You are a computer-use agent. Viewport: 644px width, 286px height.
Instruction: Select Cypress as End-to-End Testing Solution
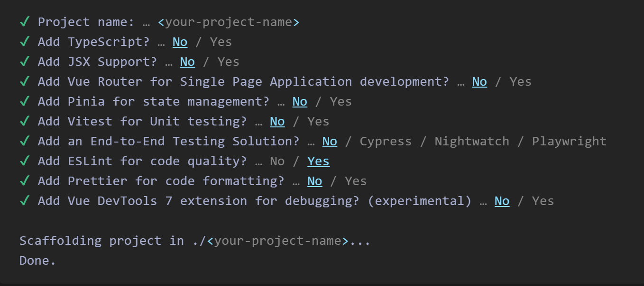point(385,142)
